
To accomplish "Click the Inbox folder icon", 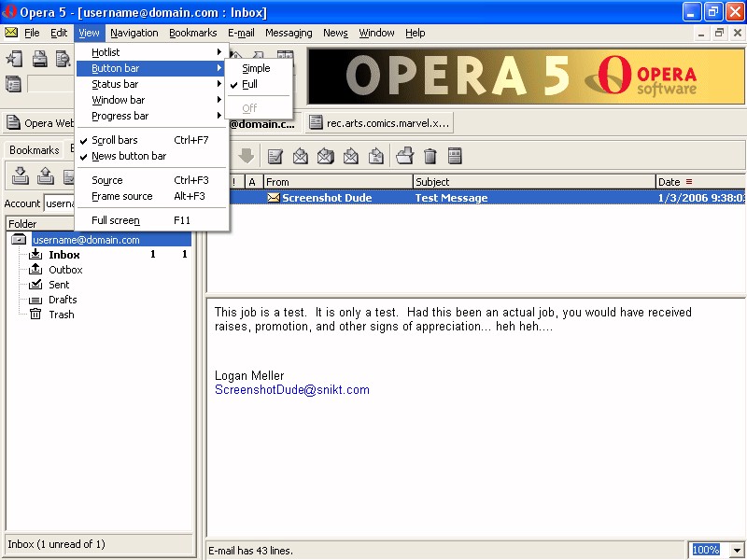I will point(35,254).
